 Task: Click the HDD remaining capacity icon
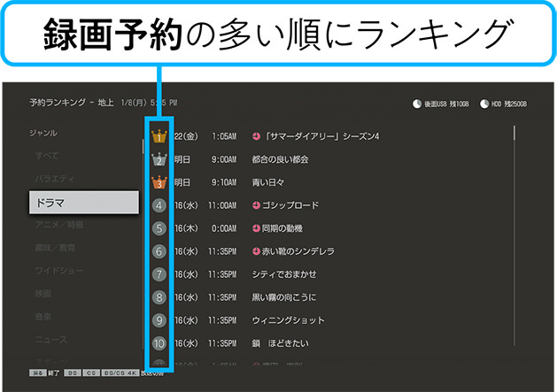tap(484, 104)
